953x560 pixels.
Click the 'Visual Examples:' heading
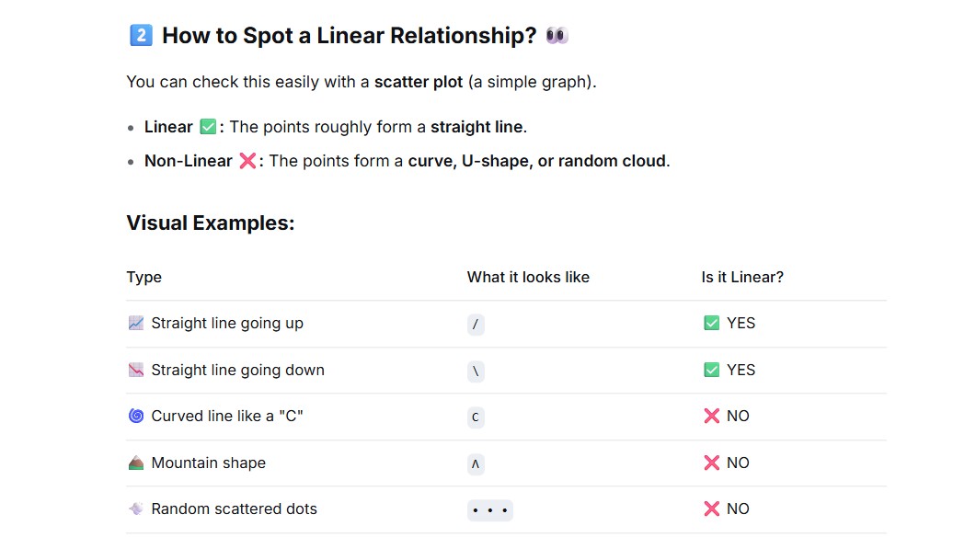211,223
